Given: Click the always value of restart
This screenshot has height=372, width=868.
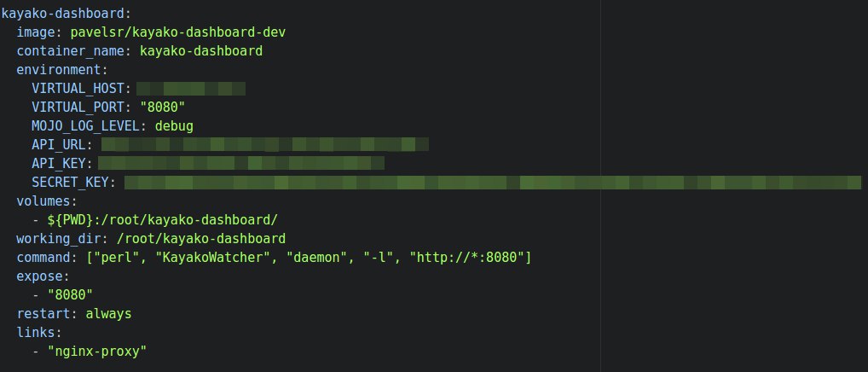Looking at the screenshot, I should 108,313.
